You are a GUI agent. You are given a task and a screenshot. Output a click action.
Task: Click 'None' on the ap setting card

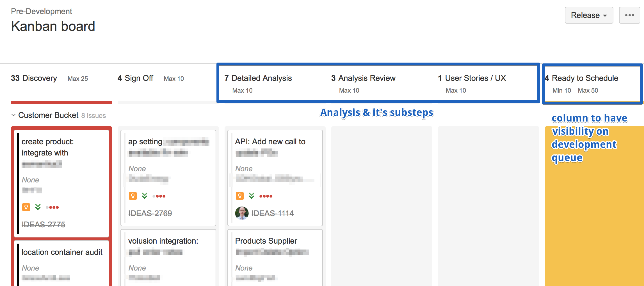click(x=137, y=169)
